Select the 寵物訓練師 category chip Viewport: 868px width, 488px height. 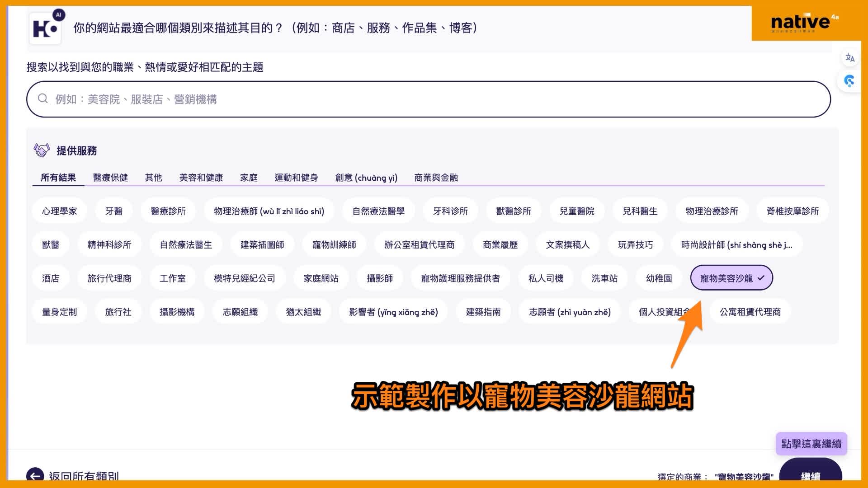(x=334, y=245)
